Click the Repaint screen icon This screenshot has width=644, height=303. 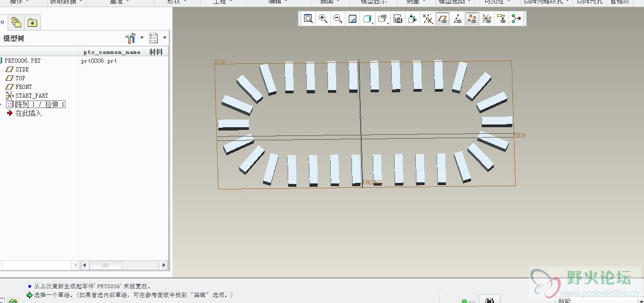pos(353,19)
